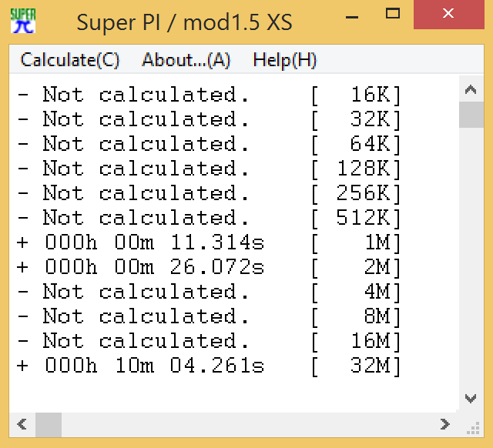Select the 8M Not calculated row
The image size is (493, 448).
tap(209, 316)
